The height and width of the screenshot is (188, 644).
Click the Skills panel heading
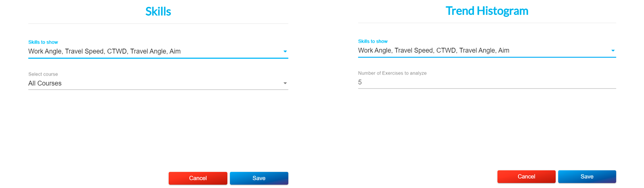[x=158, y=11]
